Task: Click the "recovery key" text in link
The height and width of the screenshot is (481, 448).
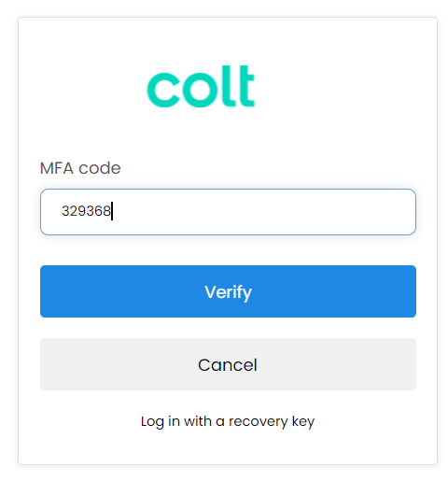Action: pos(272,421)
